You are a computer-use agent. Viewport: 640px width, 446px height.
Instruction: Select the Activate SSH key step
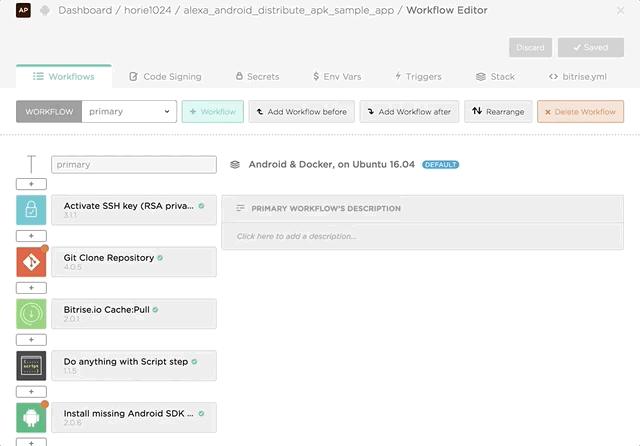point(134,210)
